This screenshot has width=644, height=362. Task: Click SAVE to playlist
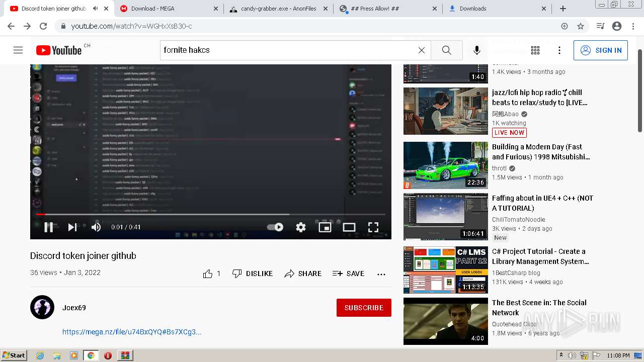(x=348, y=274)
